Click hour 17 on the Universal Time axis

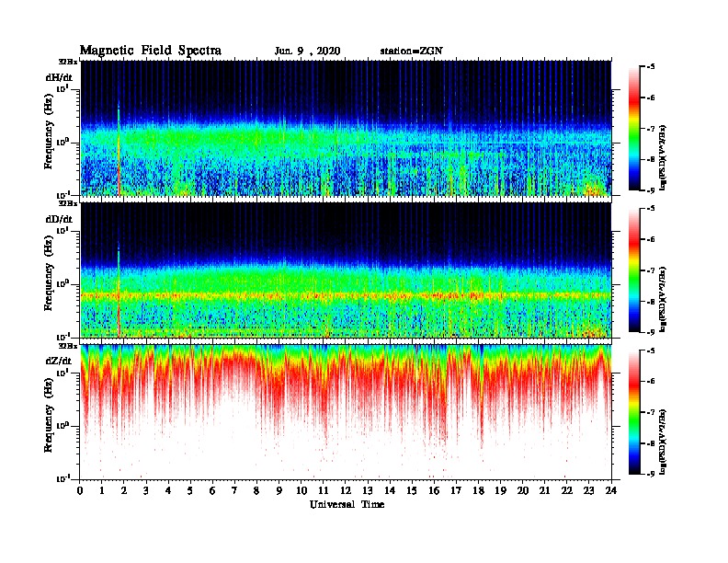pos(457,490)
